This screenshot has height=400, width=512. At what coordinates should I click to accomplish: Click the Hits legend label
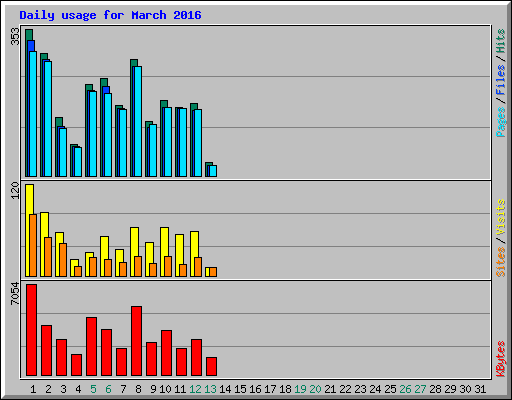501,41
